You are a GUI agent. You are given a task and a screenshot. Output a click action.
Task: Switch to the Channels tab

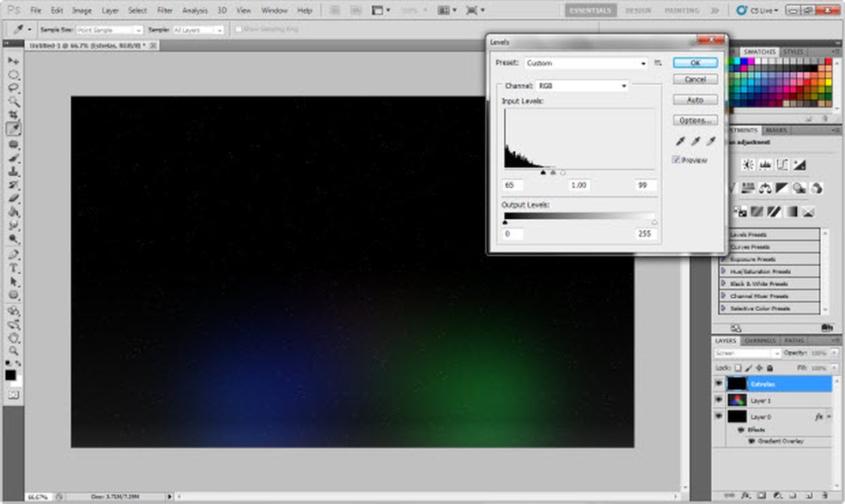click(x=760, y=341)
